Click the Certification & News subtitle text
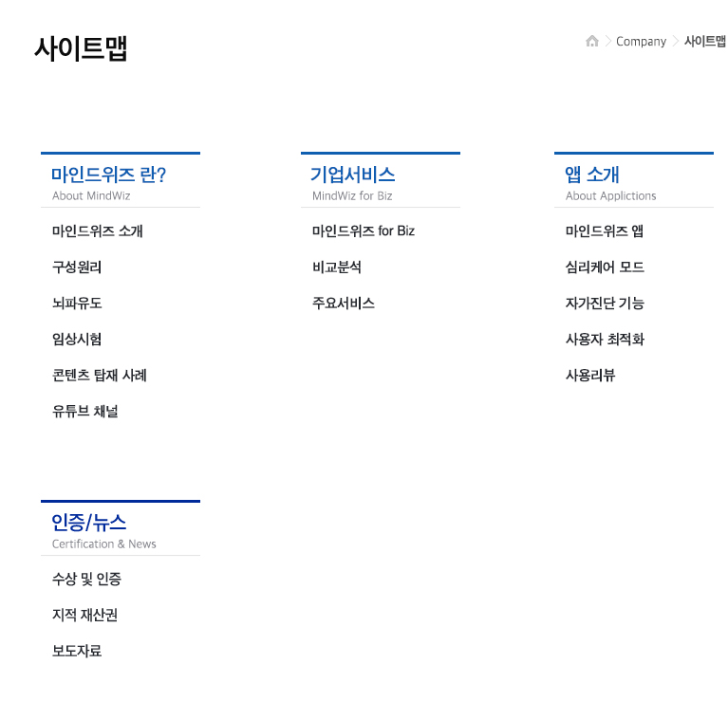Viewport: 728px width, 719px height. pyautogui.click(x=104, y=544)
